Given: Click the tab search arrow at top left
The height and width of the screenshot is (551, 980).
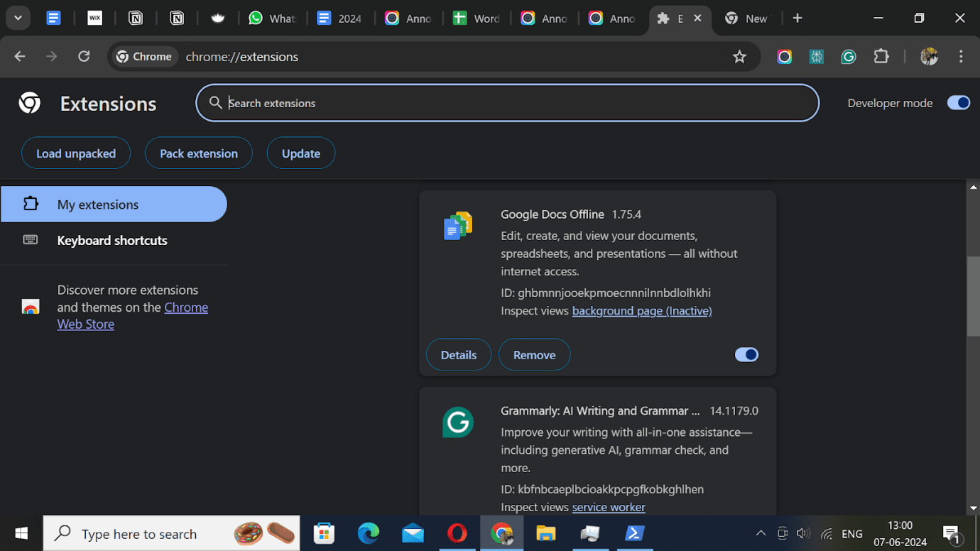Looking at the screenshot, I should coord(17,18).
